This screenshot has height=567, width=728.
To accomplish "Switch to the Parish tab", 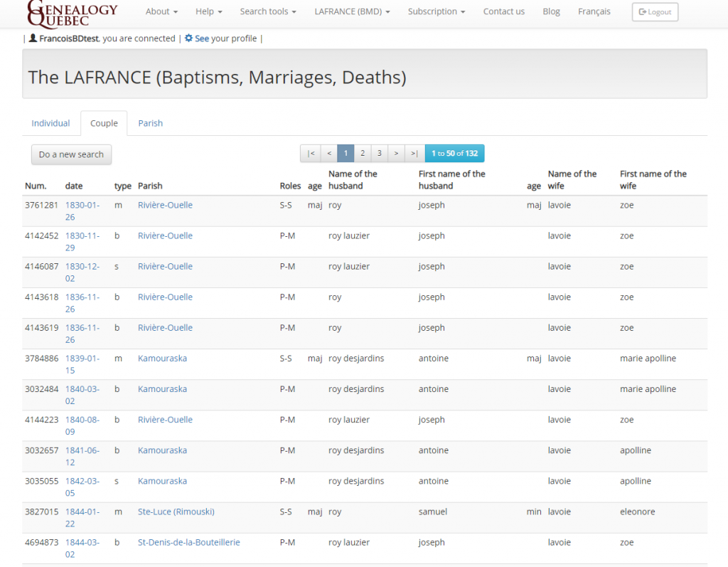I will (151, 123).
